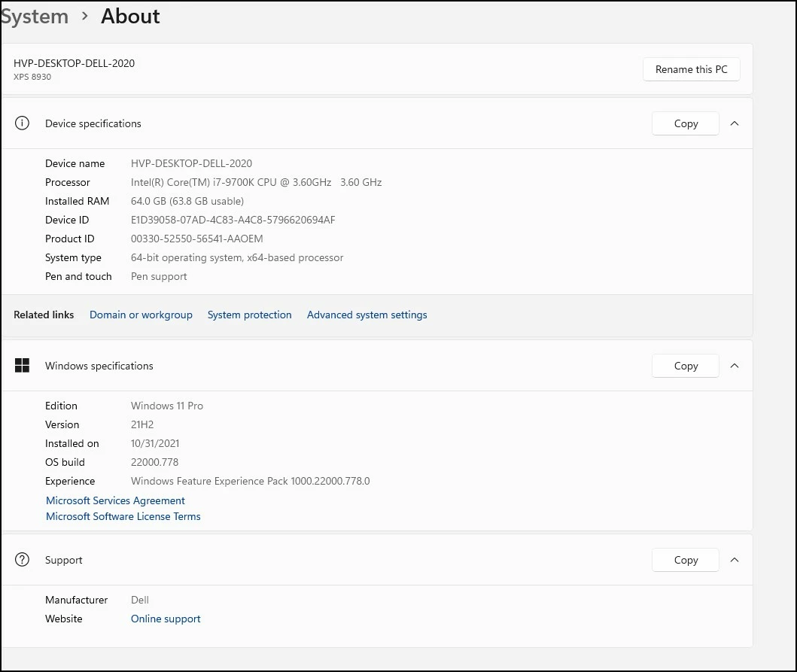Click Rename this PC button

pos(692,69)
